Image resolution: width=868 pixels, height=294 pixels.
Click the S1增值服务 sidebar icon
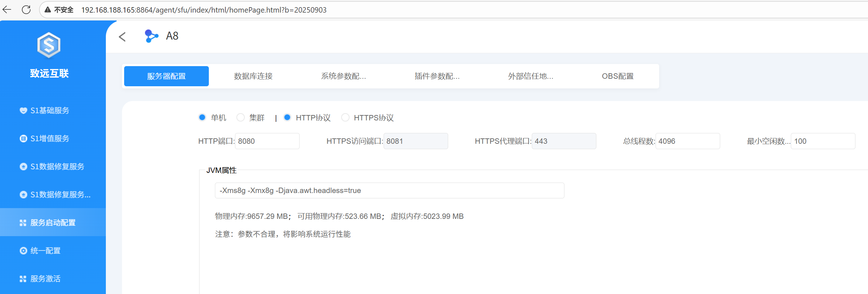click(x=23, y=138)
